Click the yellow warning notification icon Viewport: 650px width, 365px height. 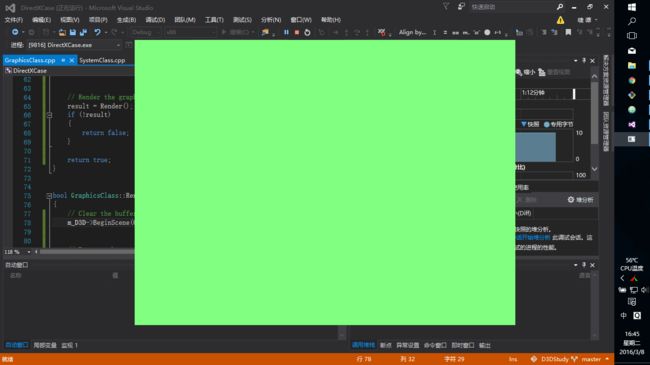point(560,20)
